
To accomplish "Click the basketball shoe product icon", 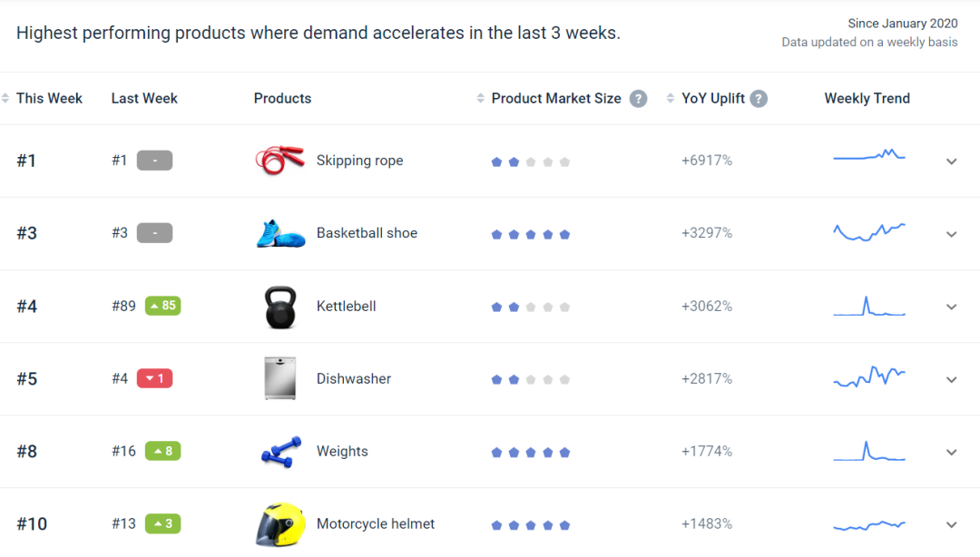I will tap(280, 234).
